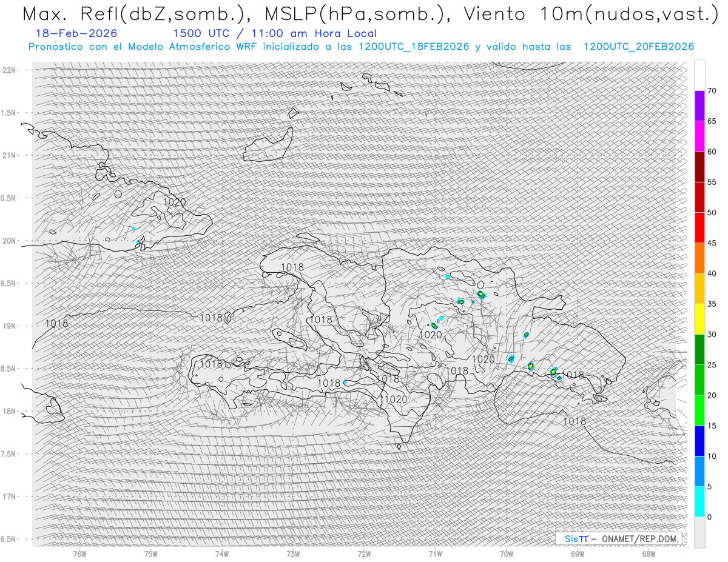
Task: Click the '1018' isobar label on Haiti's northwest peninsula
Action: 292,267
